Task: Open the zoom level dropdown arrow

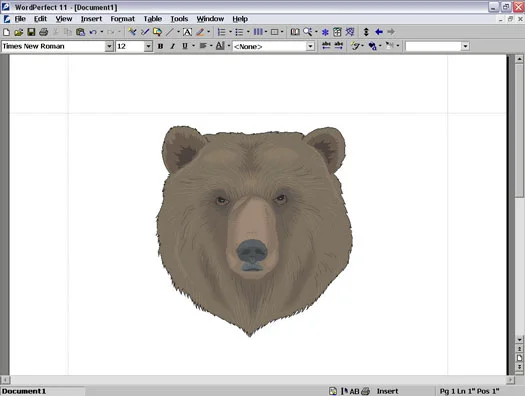Action: (x=316, y=32)
